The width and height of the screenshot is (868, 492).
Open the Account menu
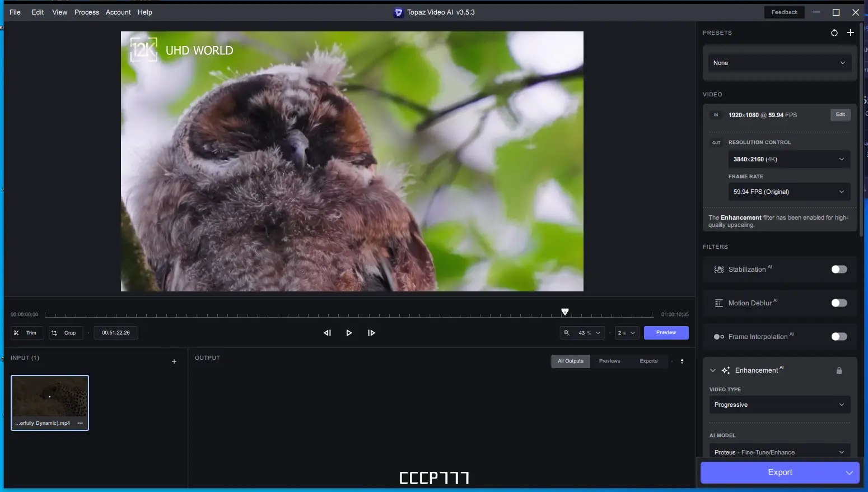pos(118,12)
